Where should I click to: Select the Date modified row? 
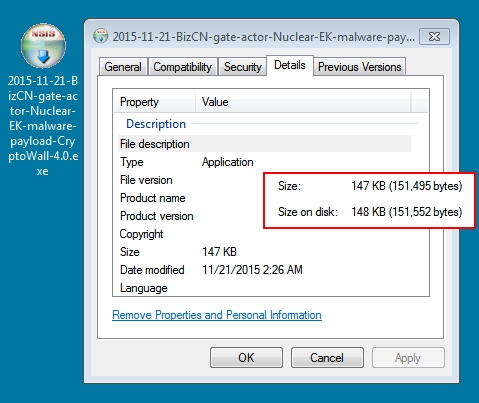[264, 270]
